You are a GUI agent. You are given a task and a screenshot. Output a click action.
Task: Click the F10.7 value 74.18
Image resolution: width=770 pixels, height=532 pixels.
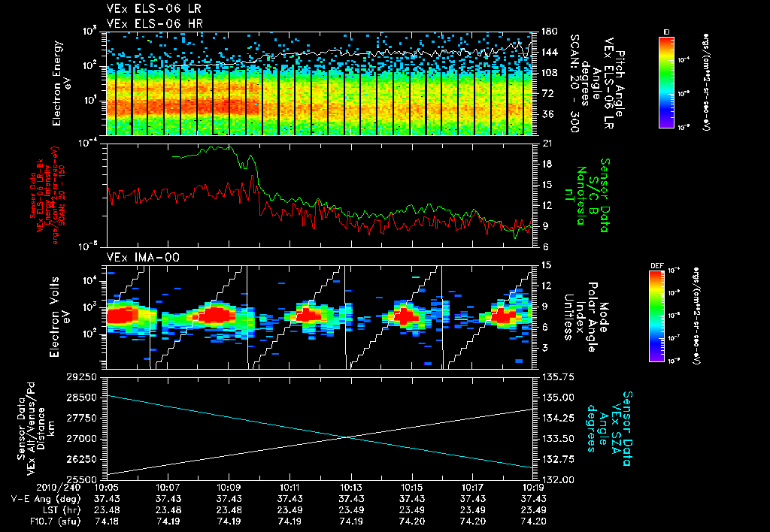coord(107,521)
